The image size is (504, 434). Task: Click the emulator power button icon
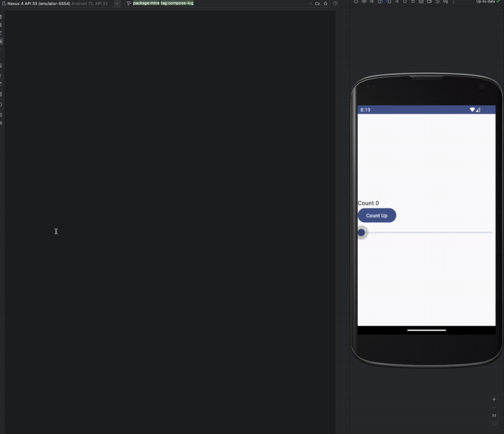356,2
